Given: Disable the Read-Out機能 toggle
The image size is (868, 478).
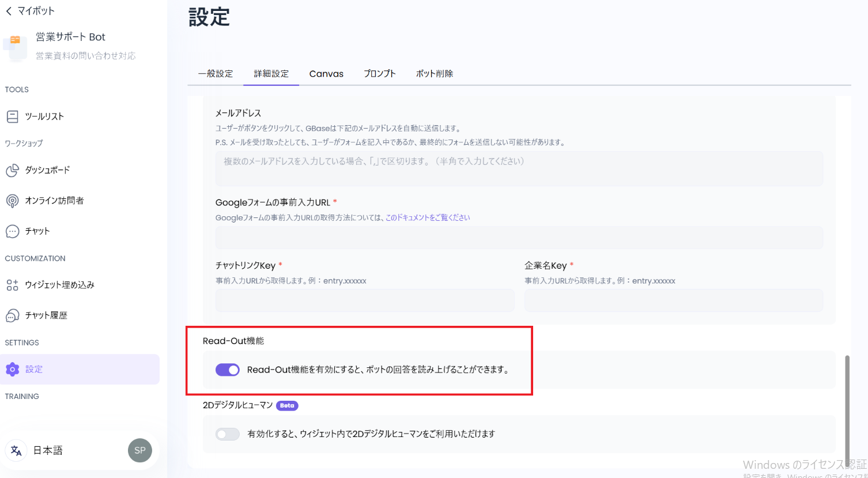Looking at the screenshot, I should (x=228, y=370).
